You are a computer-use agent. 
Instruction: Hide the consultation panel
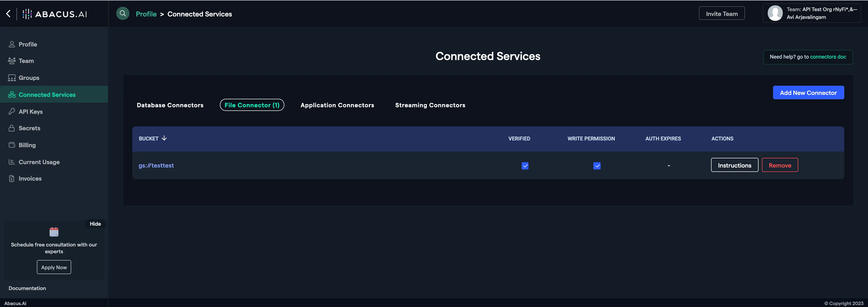95,224
